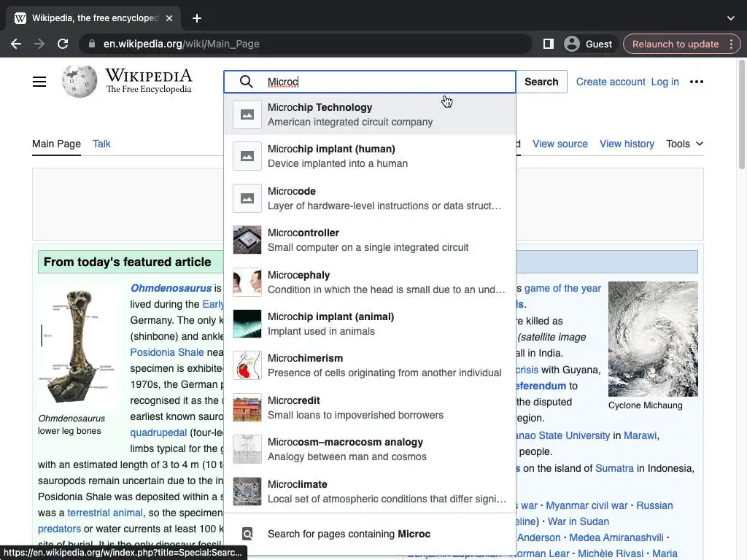The image size is (747, 560).
Task: Click the Microcontroller chip thumbnail
Action: 247,240
